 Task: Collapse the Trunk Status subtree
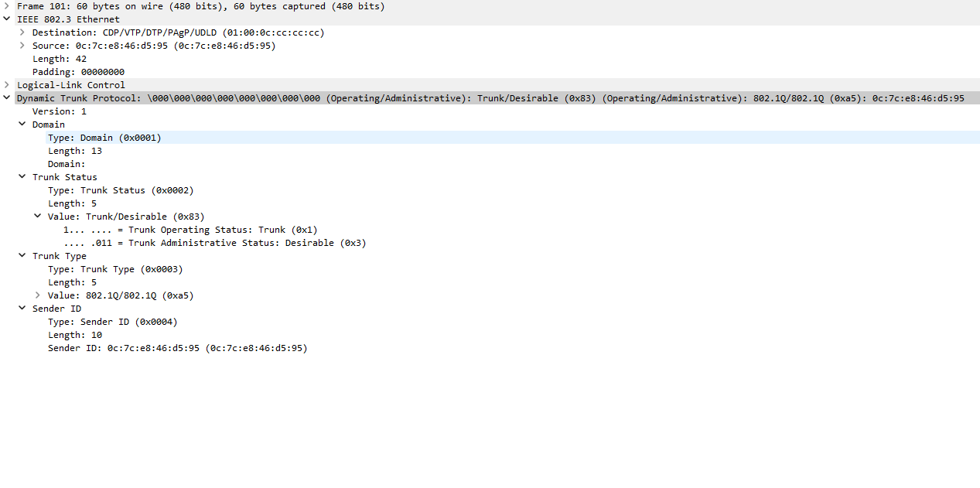click(x=22, y=176)
